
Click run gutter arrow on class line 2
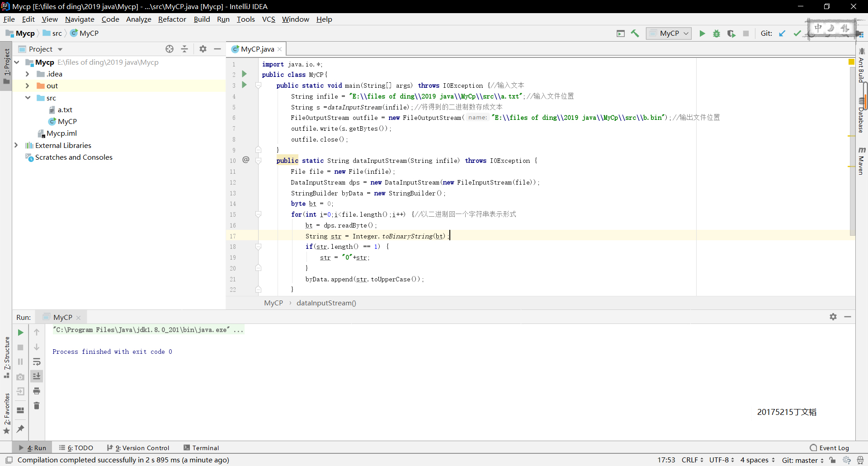[x=245, y=74]
